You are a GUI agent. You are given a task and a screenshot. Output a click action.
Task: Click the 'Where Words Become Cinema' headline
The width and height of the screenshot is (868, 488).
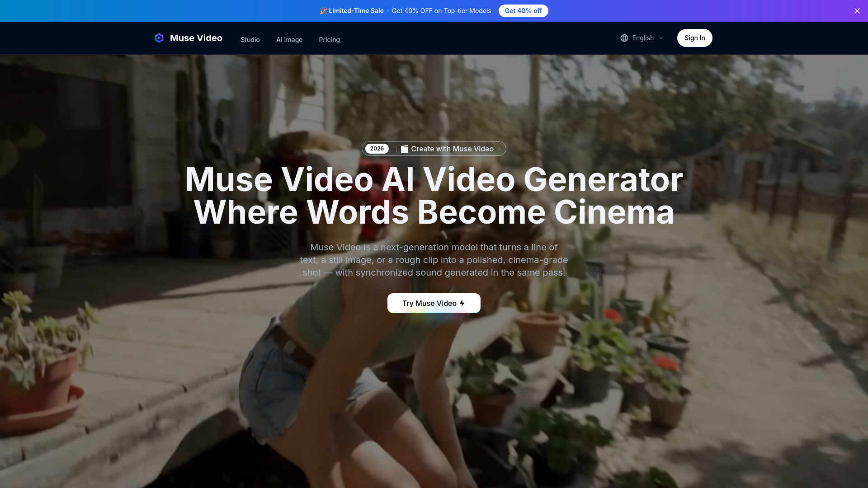coord(434,212)
